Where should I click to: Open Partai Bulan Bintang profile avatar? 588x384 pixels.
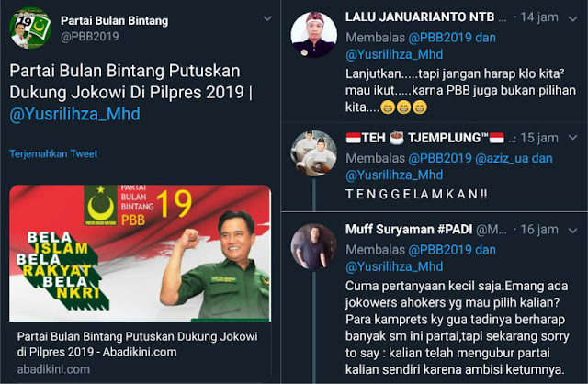(x=30, y=28)
